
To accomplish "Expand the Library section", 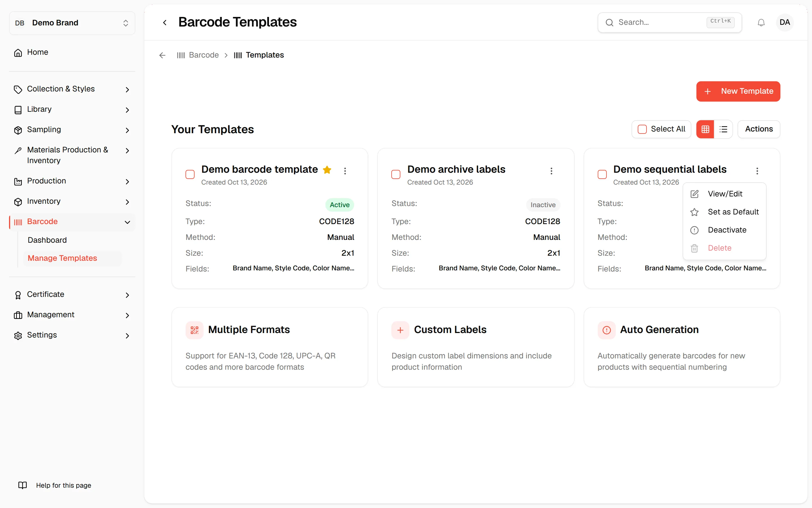I will click(72, 110).
